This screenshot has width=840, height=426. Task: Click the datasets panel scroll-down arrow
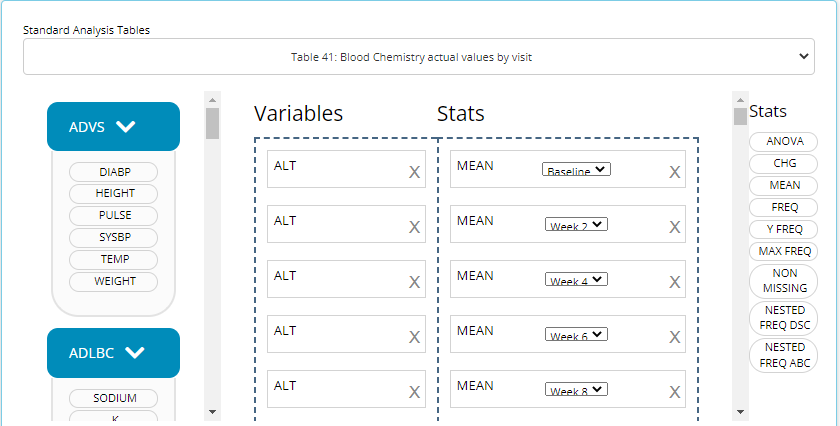212,412
